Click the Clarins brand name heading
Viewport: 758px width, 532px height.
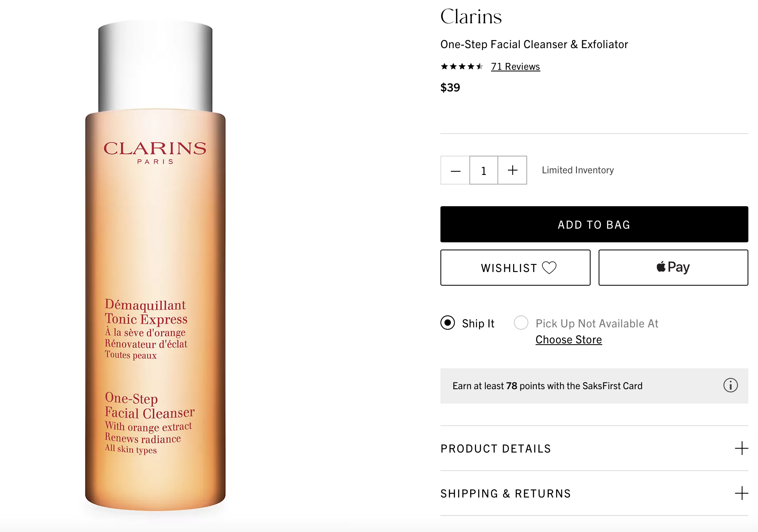(x=471, y=16)
